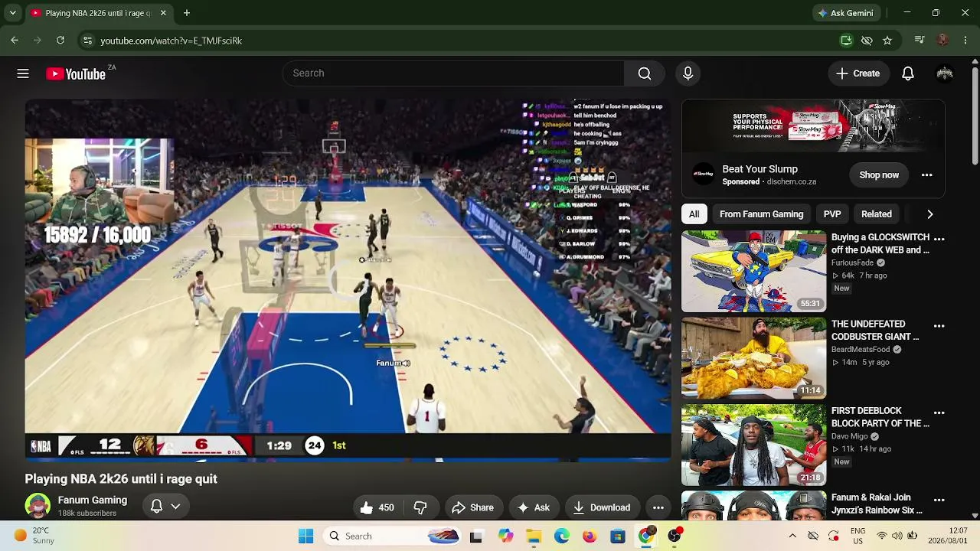980x551 pixels.
Task: Open File Explorer from taskbar
Action: (x=534, y=536)
